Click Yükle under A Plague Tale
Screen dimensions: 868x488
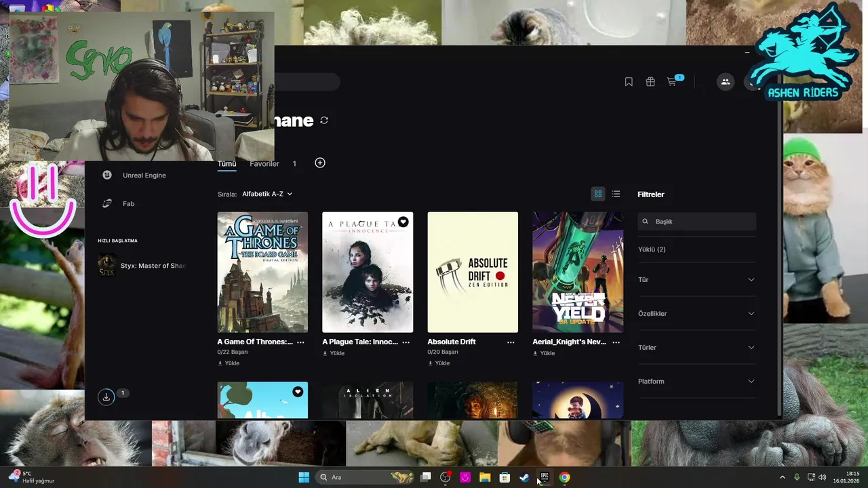click(x=334, y=353)
